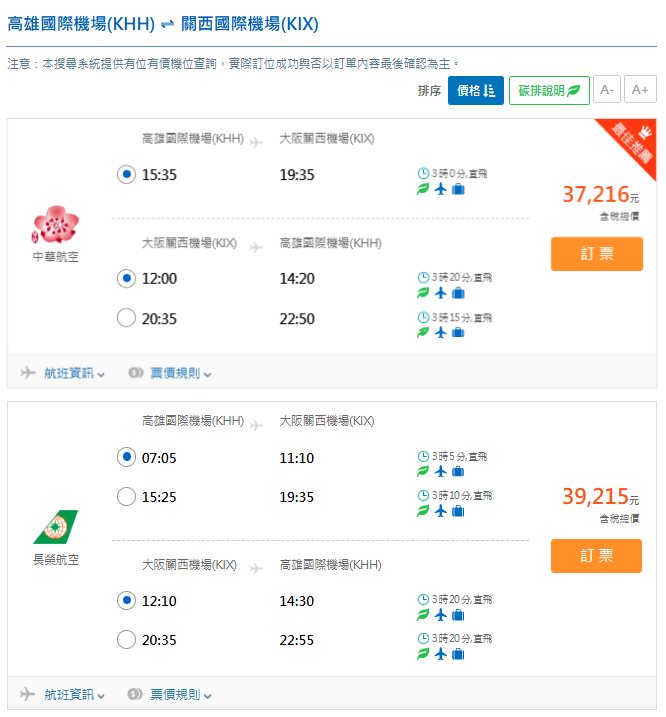This screenshot has width=666, height=717.
Task: Click 訂票 for the 37,216 fare
Action: (596, 254)
